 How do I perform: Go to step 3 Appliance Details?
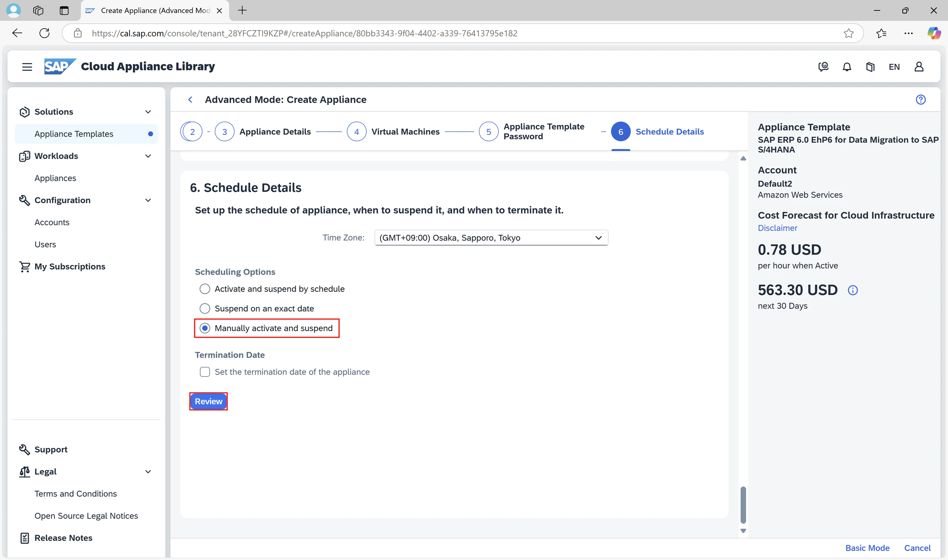pos(263,132)
